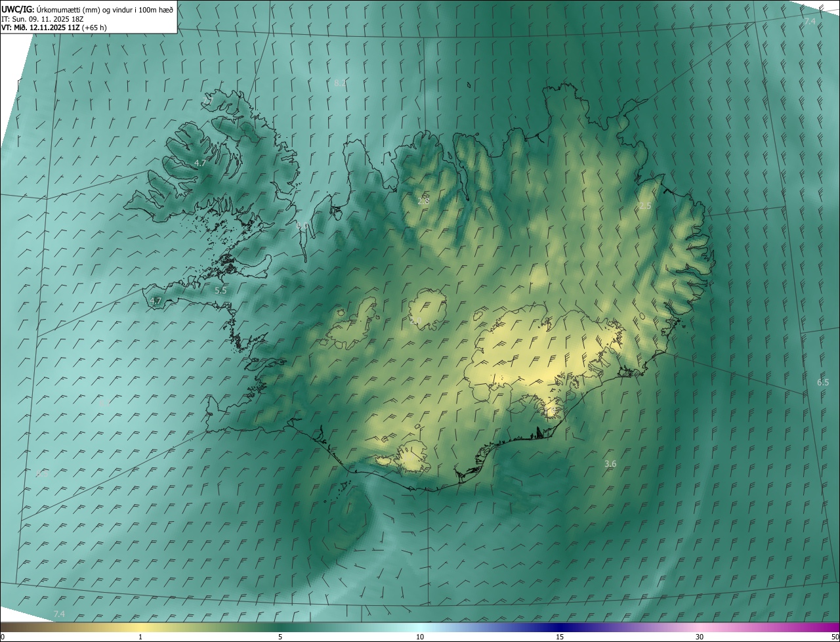Click the colorbar tick label "5"
The width and height of the screenshot is (840, 642).
[280, 637]
